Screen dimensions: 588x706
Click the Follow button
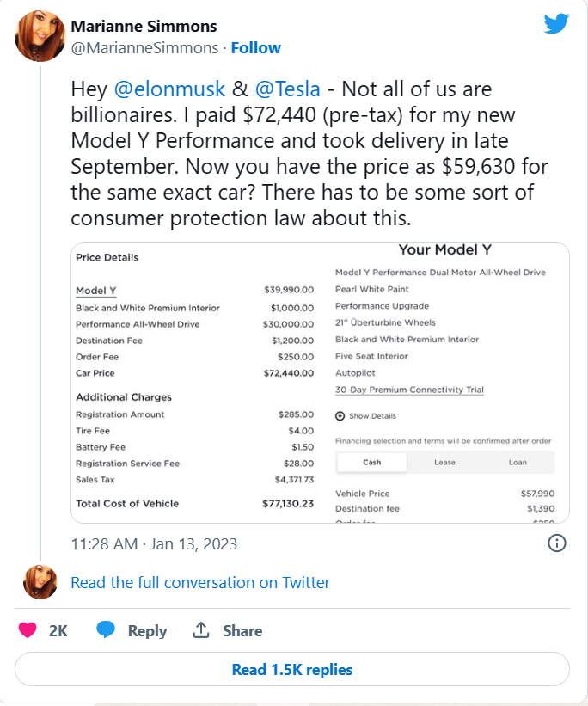click(256, 48)
